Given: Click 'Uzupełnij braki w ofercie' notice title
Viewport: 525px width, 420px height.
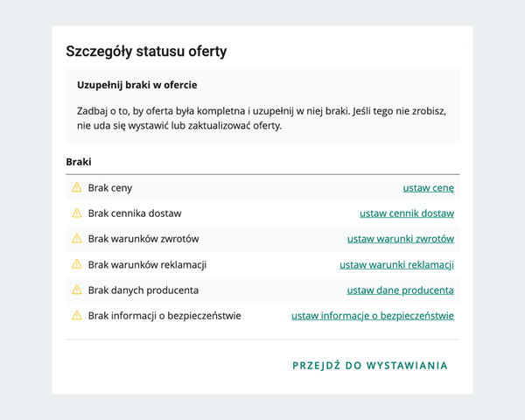Looking at the screenshot, I should 136,85.
